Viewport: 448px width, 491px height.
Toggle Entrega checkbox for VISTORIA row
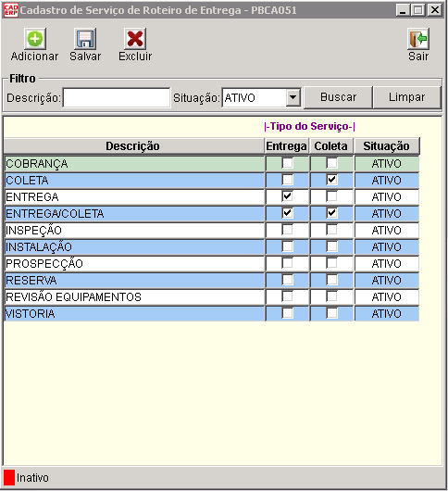click(x=287, y=313)
